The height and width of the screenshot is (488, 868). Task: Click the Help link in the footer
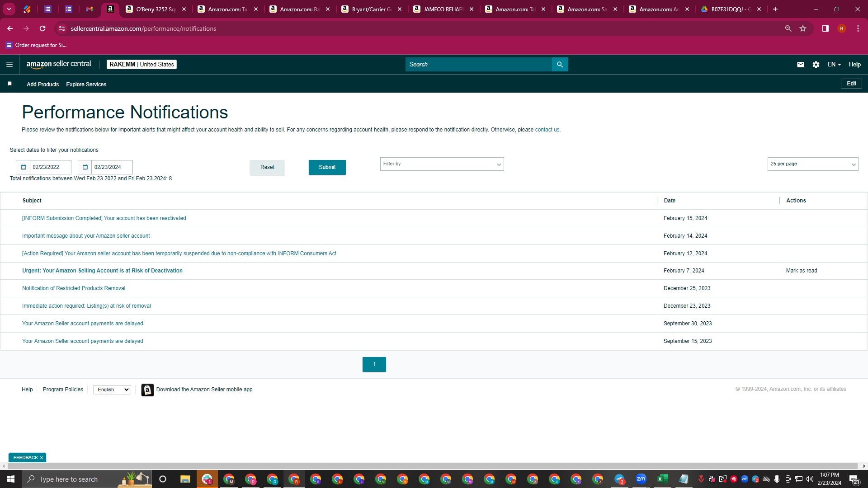27,389
